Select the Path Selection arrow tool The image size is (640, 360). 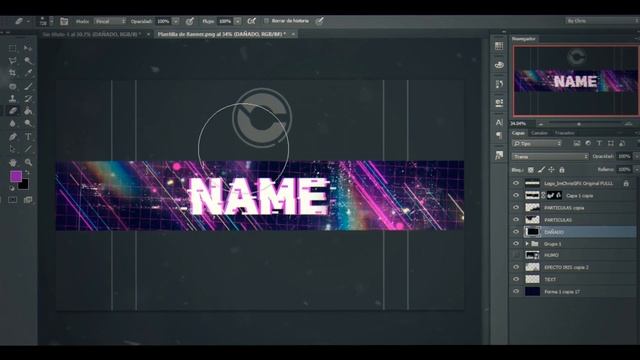[13, 149]
